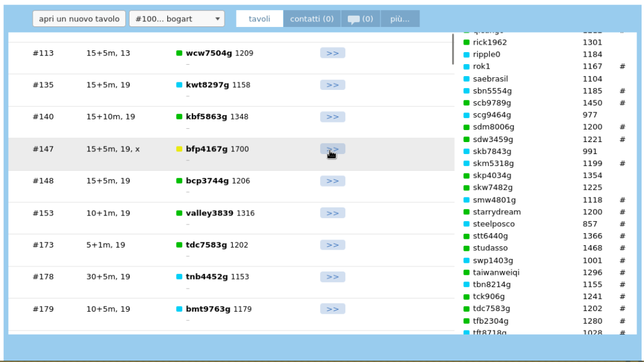Screen dimensions: 644x362
Task: Click the >> button for table #179
Action: point(332,309)
